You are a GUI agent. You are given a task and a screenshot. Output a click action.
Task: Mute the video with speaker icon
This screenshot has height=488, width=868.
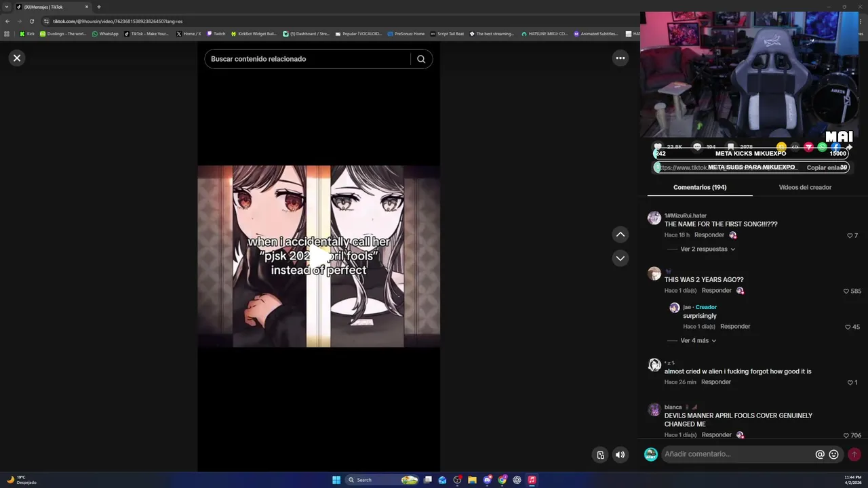pos(620,455)
